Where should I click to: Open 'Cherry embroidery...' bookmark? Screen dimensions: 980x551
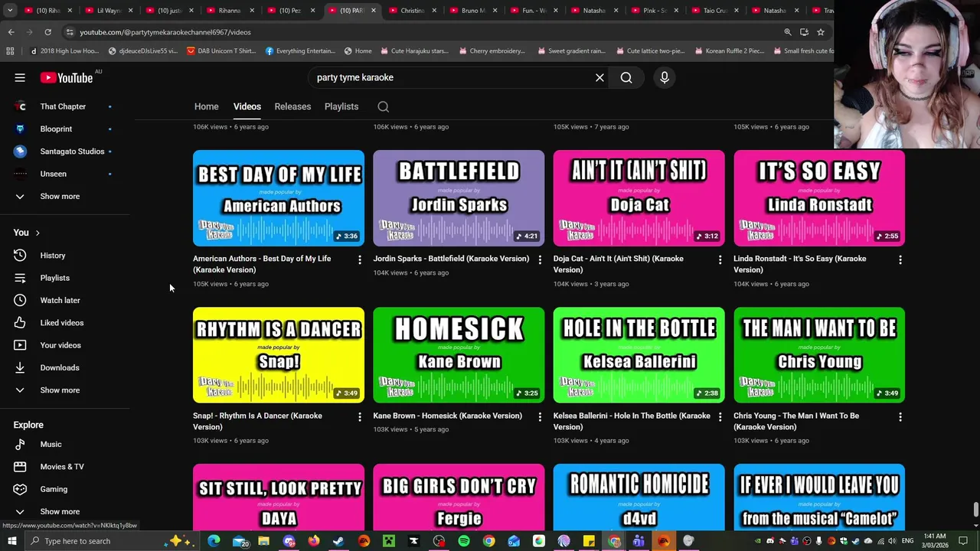492,51
